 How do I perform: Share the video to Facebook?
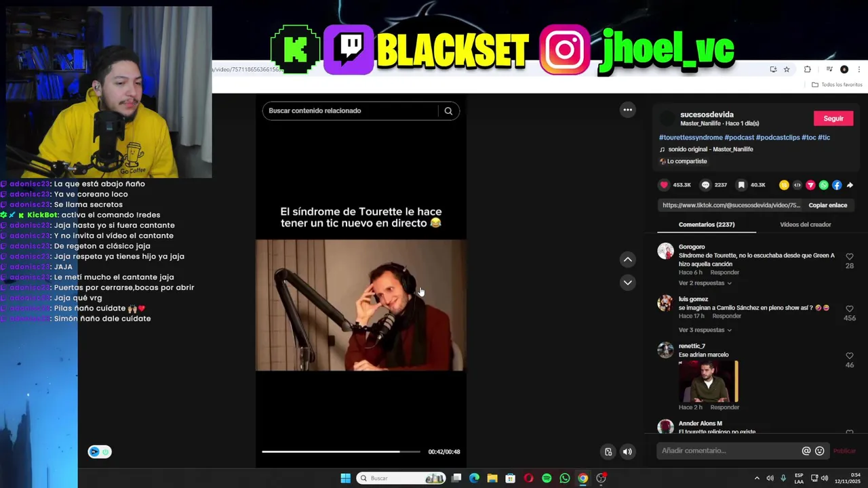(837, 185)
